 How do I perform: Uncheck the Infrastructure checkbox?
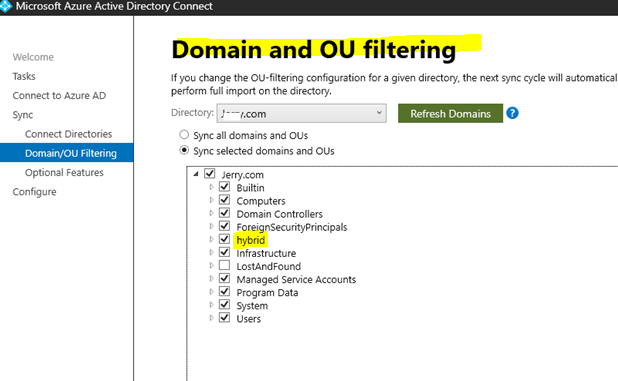(224, 252)
